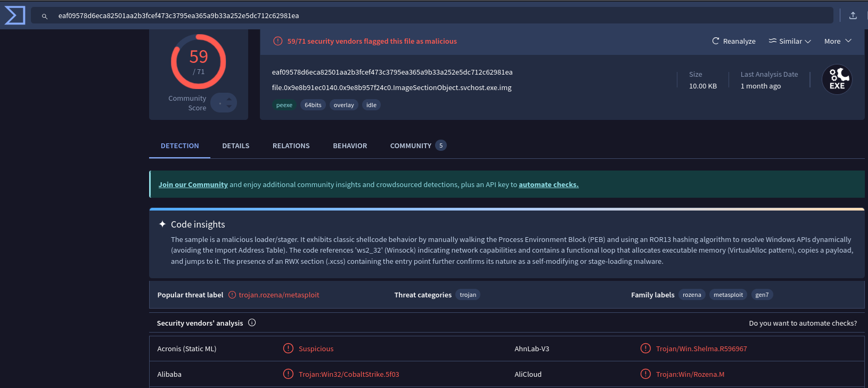Click the VirusTotal sigma logo
868x388 pixels.
point(14,15)
